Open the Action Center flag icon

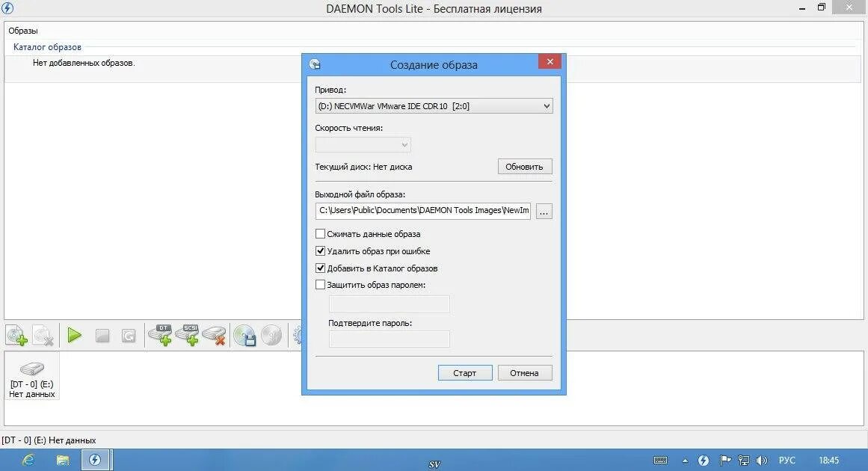click(x=725, y=461)
